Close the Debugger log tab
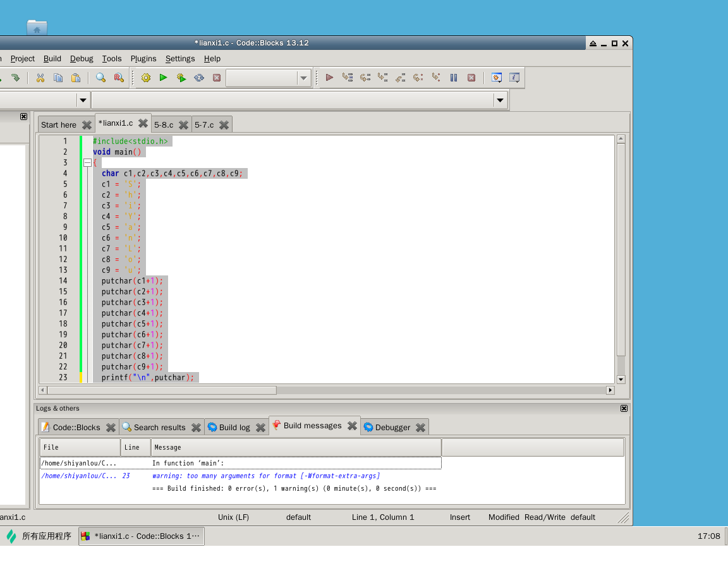Screen dimensions: 728x566 pos(420,427)
